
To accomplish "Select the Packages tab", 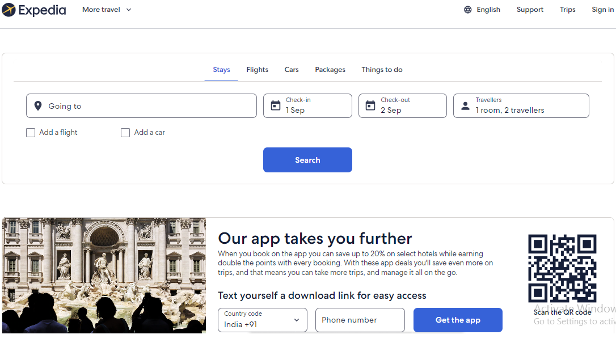I will [x=330, y=70].
